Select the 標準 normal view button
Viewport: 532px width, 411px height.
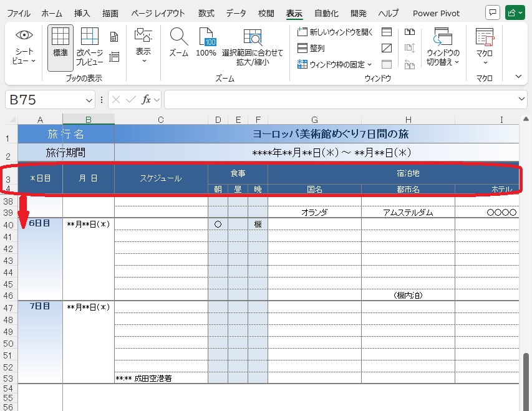(x=60, y=47)
